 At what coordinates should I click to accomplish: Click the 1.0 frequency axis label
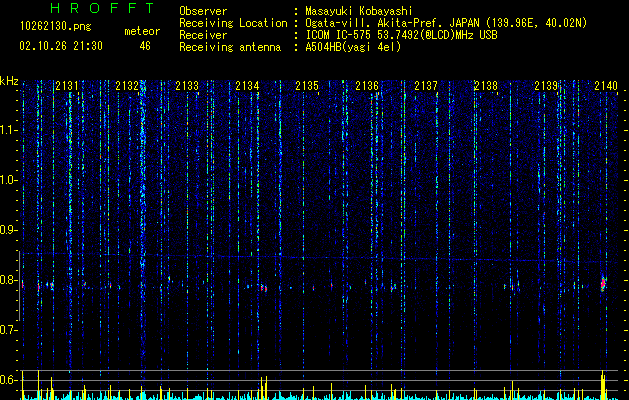[x=9, y=180]
